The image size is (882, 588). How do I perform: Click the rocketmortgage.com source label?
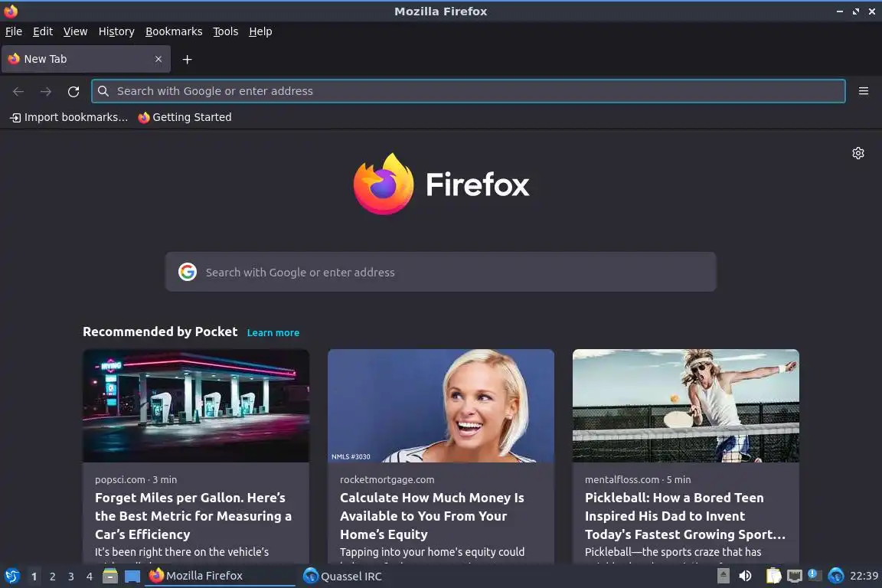click(387, 479)
